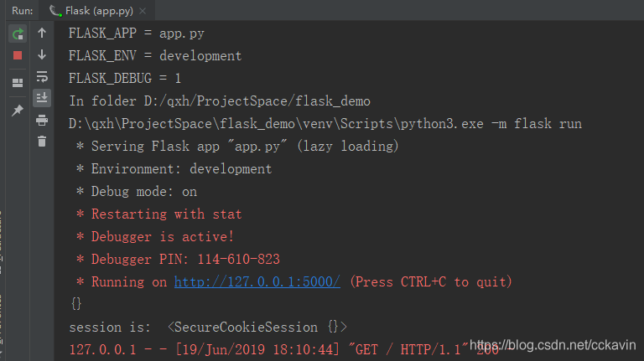Click the 'In folder D:/qxh/ProjectSpace/flask_demo' line
This screenshot has height=361, width=644.
pos(220,101)
